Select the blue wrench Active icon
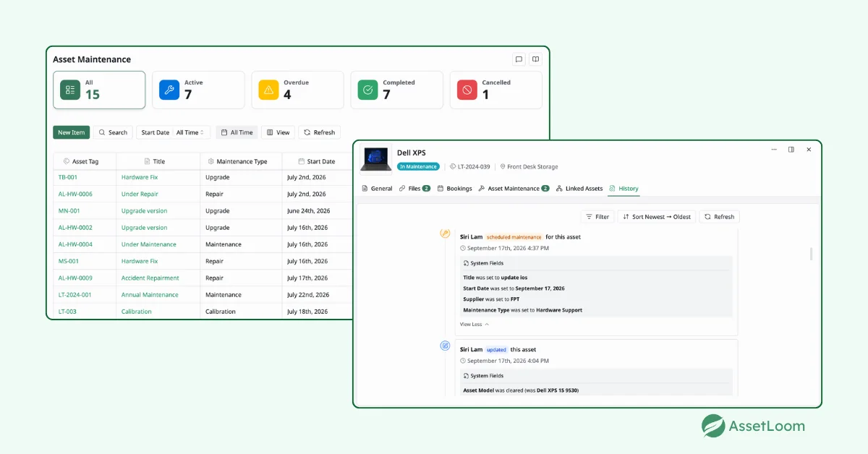Image resolution: width=868 pixels, height=454 pixels. pos(169,90)
